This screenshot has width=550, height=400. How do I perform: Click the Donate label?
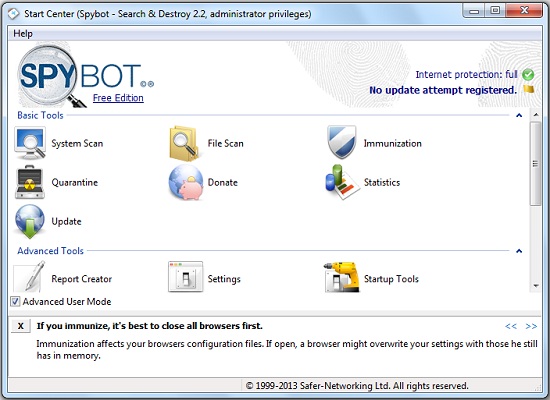(223, 182)
